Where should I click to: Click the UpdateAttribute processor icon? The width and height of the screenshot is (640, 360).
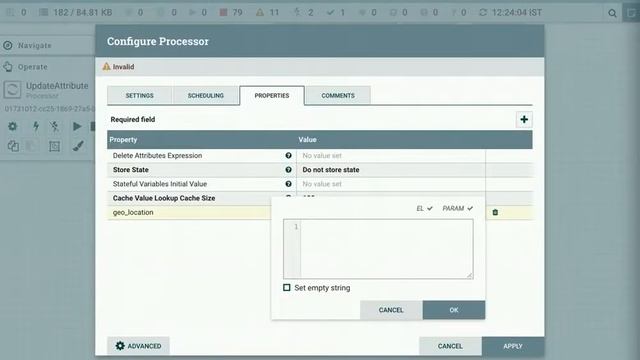12,89
